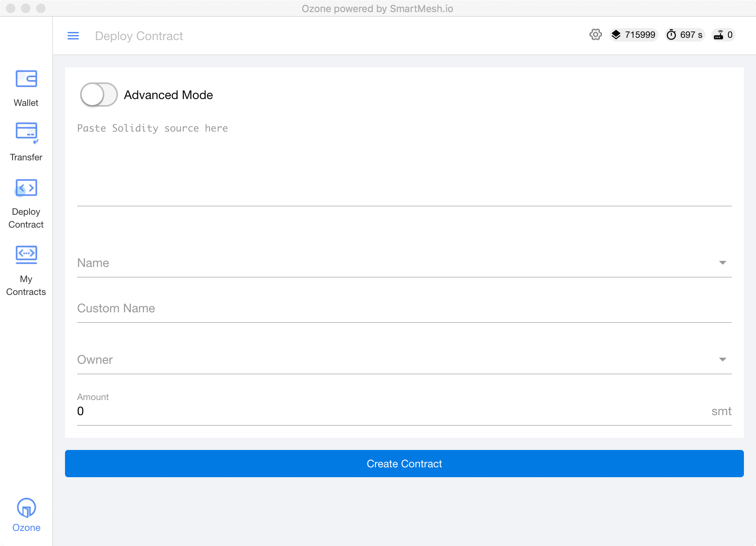
Task: Click the macOS zoom window button
Action: [41, 8]
